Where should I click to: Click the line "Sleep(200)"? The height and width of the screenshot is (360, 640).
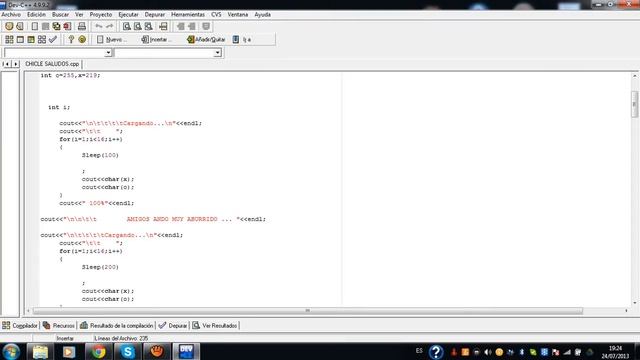coord(100,267)
